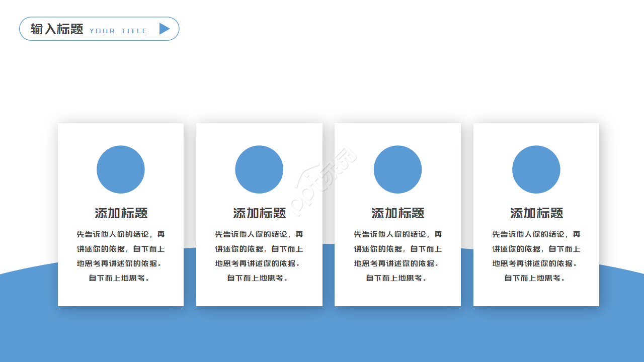
Task: Click the 添加标题 heading on the first card
Action: click(x=120, y=213)
